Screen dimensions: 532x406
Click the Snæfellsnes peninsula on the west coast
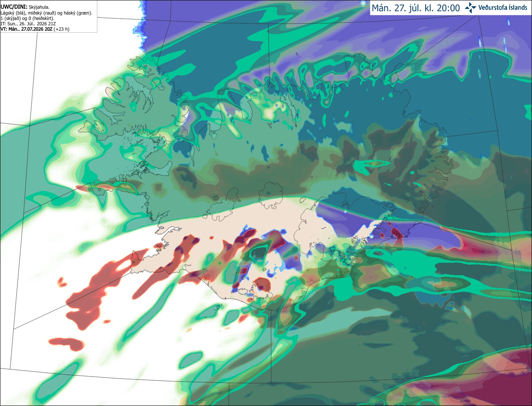coord(112,188)
